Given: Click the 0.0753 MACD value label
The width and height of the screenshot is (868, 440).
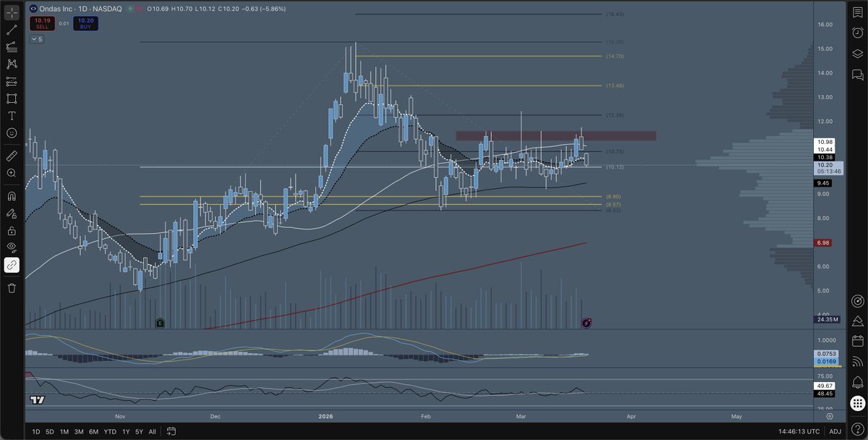Looking at the screenshot, I should click(827, 353).
